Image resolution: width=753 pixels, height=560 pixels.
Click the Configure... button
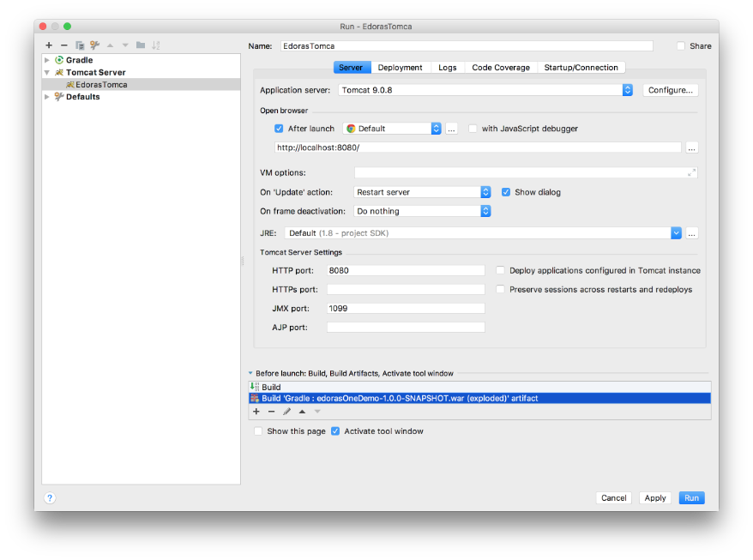click(x=670, y=90)
